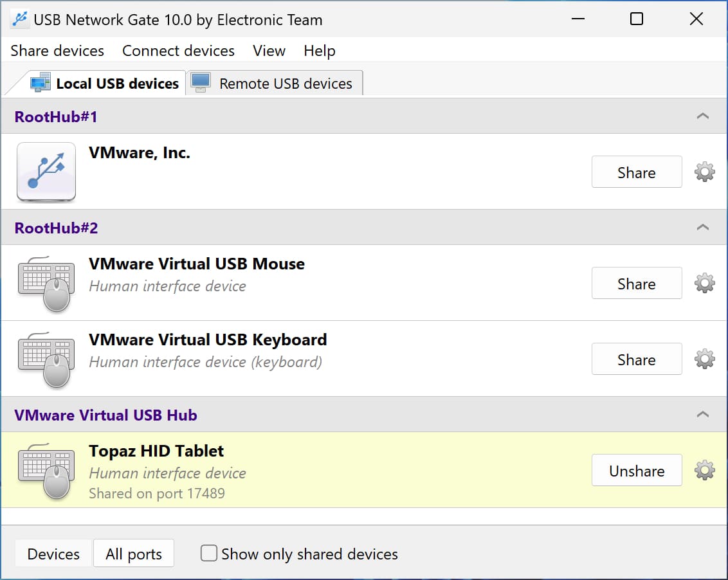The width and height of the screenshot is (728, 580).
Task: Select the VMware Virtual USB Keyboard name
Action: (x=208, y=340)
